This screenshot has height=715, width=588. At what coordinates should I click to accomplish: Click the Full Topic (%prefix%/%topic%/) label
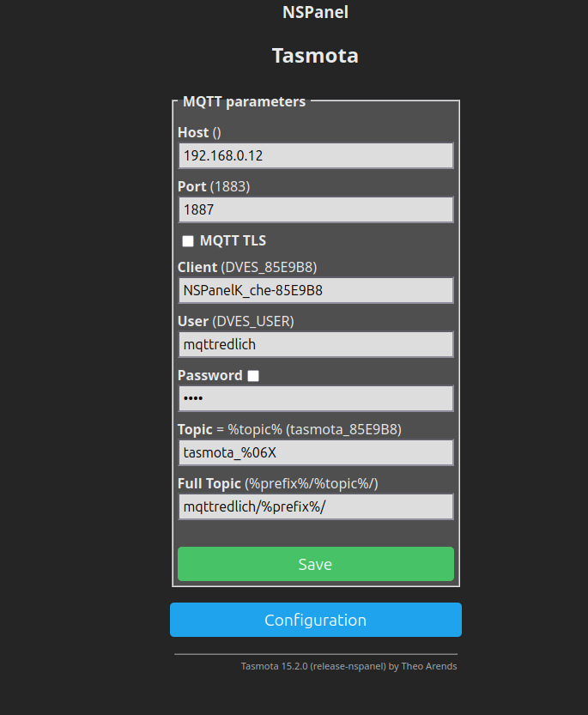(278, 483)
